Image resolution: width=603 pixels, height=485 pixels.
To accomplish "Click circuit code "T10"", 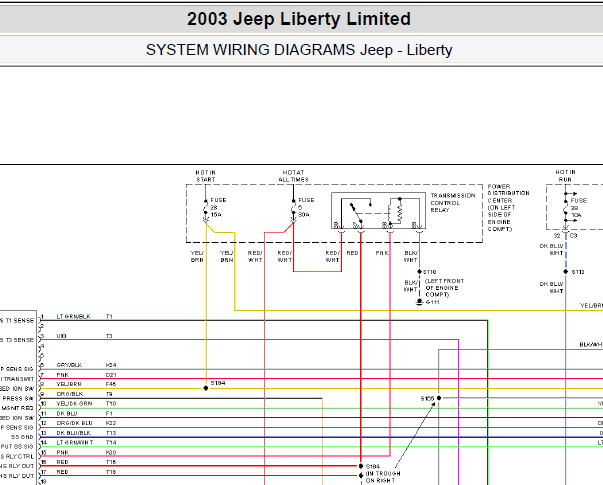I will click(x=111, y=404).
